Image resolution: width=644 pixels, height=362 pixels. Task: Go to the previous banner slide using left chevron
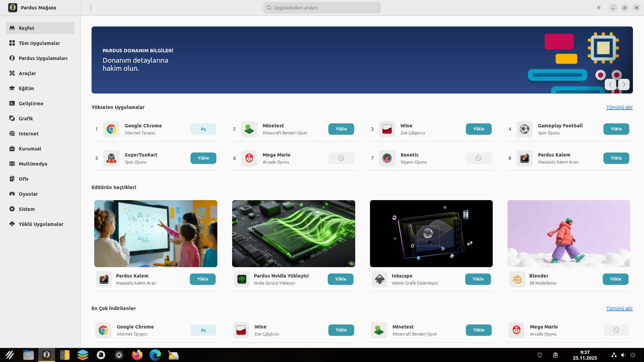pos(610,84)
